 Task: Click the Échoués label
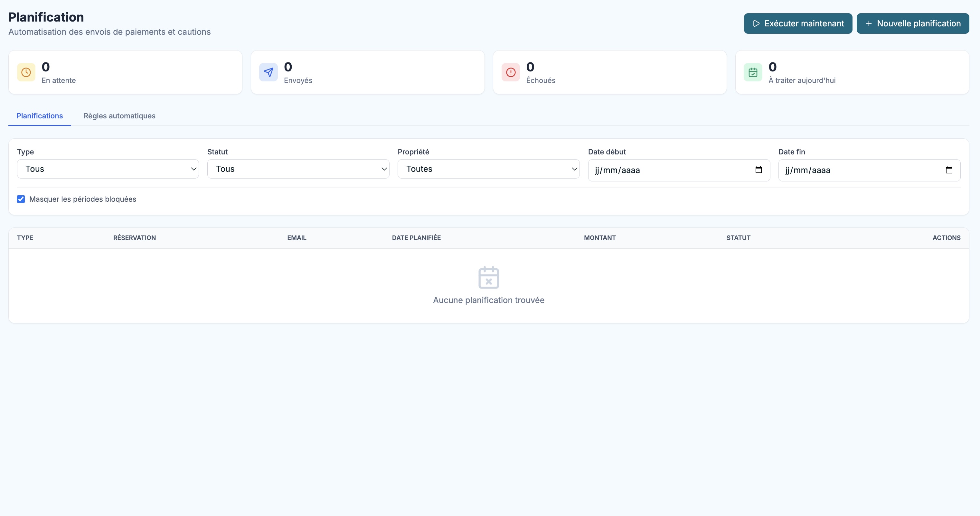click(541, 80)
